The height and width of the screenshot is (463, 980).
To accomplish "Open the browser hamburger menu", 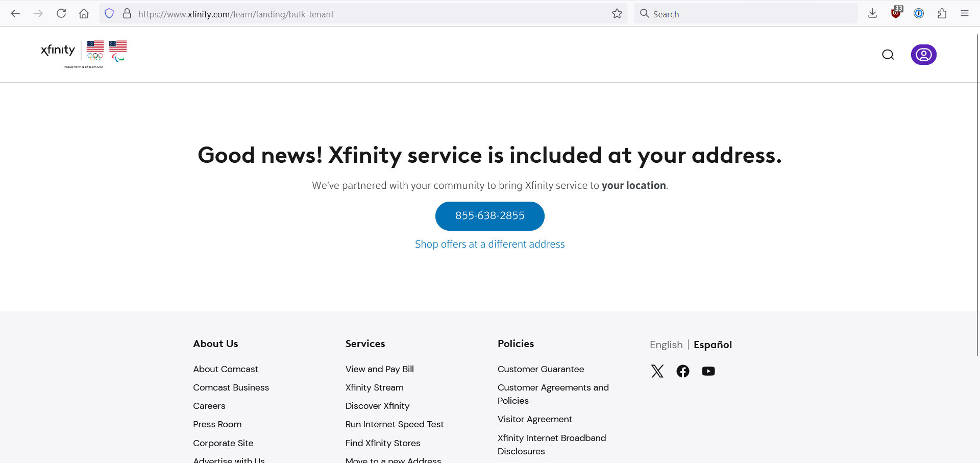I will point(965,13).
